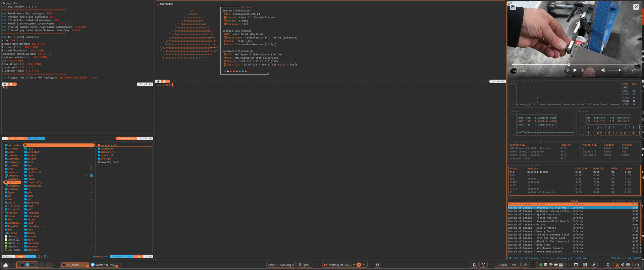644x270 pixels.
Task: Mute the video with the speaker icon
Action: click(603, 70)
